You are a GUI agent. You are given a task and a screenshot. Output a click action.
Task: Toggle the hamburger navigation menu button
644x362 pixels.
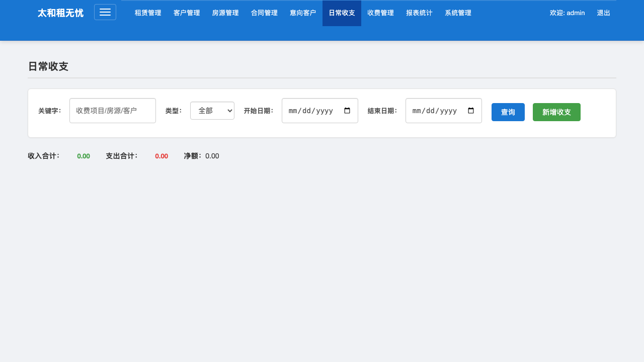[x=105, y=12]
